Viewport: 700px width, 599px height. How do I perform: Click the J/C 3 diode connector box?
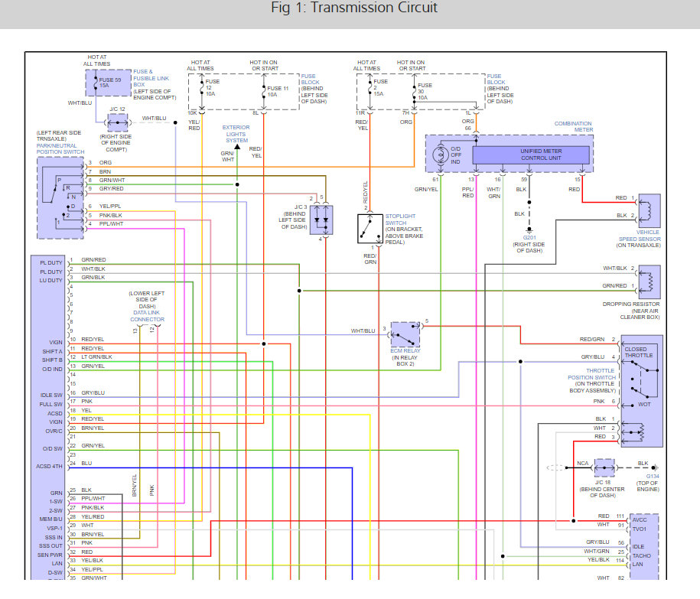pyautogui.click(x=321, y=220)
